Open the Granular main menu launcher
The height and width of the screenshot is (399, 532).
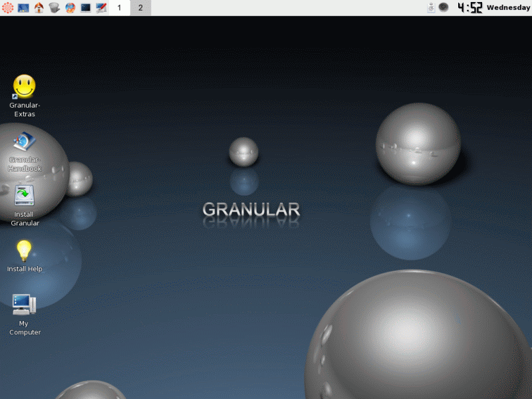(x=7, y=8)
